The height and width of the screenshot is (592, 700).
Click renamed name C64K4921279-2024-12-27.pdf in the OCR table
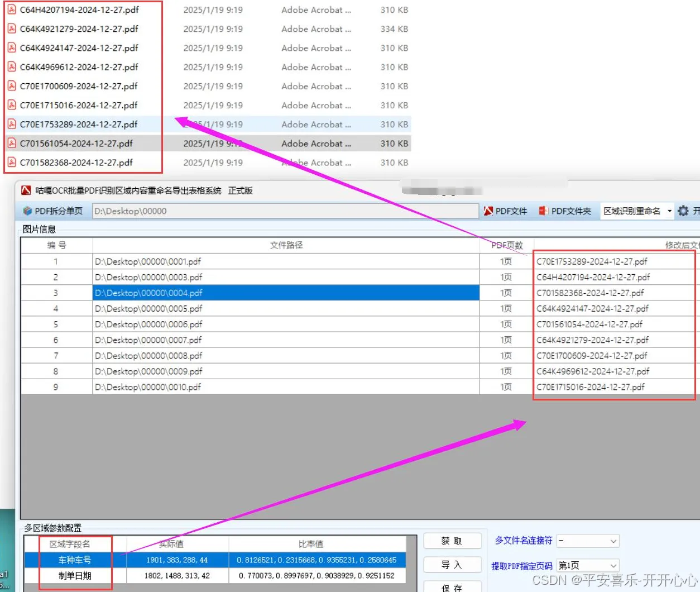pyautogui.click(x=592, y=340)
